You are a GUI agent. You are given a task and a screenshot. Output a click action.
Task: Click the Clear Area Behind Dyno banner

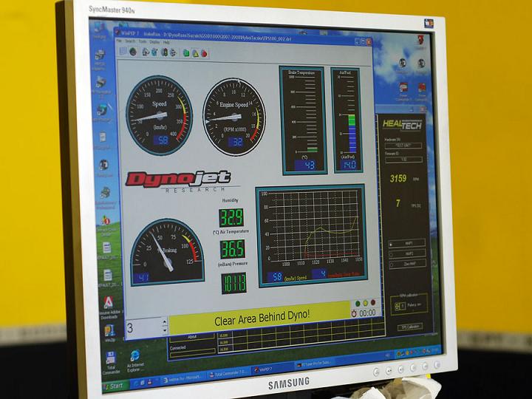(x=259, y=318)
